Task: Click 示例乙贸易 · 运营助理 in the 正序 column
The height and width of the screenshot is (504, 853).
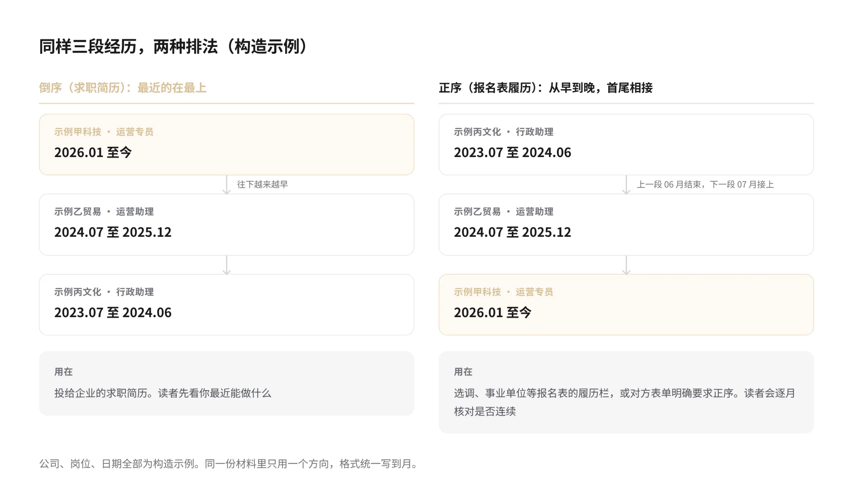Action: click(x=503, y=212)
